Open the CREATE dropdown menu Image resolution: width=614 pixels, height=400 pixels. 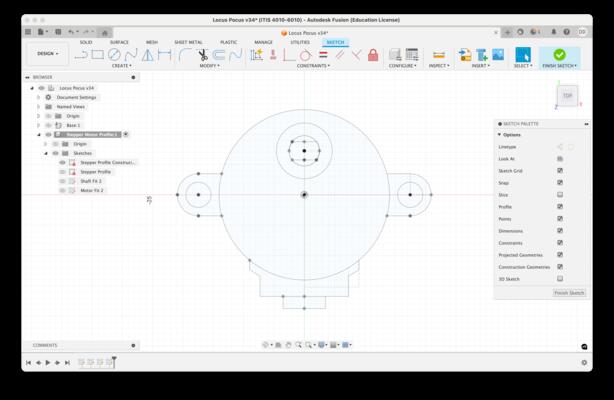pyautogui.click(x=121, y=66)
